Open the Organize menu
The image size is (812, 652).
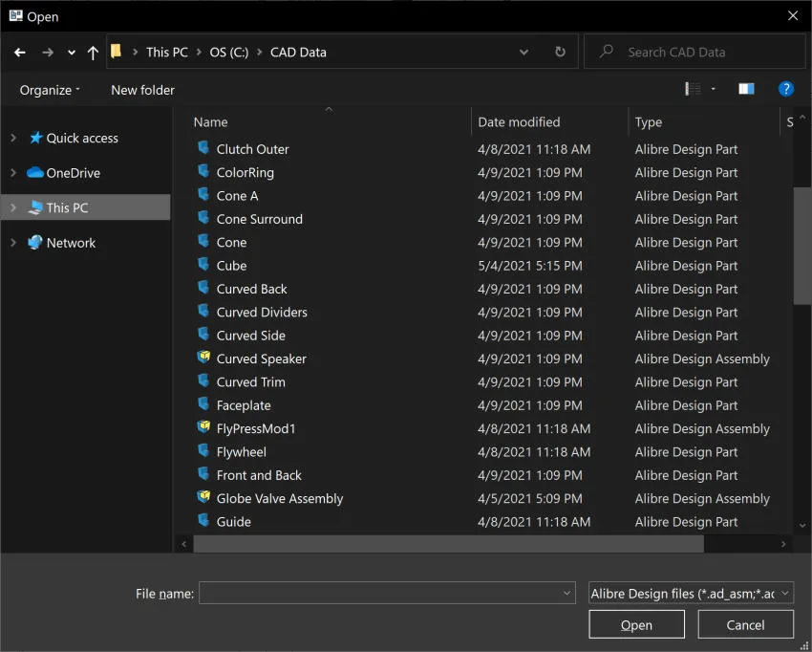tap(50, 90)
